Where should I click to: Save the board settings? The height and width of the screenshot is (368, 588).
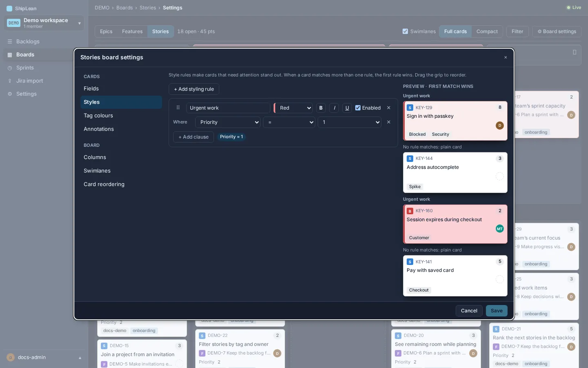[497, 311]
